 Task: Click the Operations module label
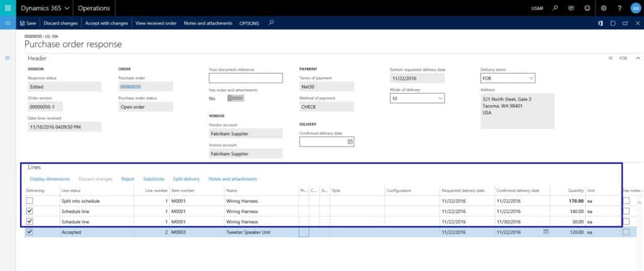pos(94,8)
